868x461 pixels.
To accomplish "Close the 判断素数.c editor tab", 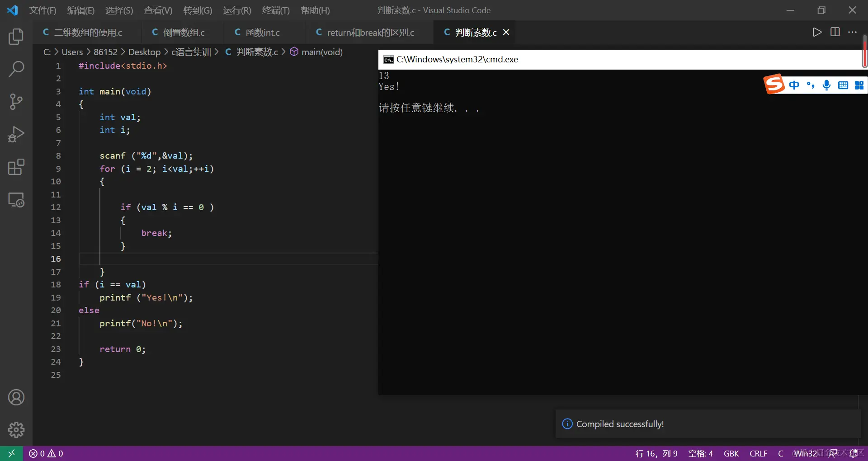I will (506, 32).
